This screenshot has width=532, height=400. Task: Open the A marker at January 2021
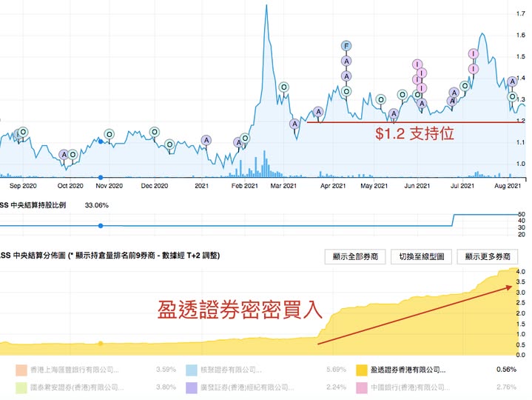pyautogui.click(x=206, y=140)
